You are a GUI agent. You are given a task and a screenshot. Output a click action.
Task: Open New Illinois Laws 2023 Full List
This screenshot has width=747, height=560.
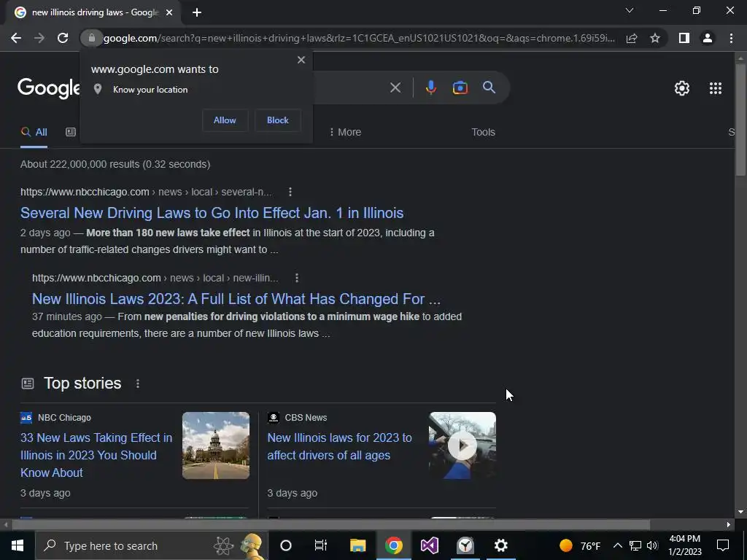click(x=236, y=299)
